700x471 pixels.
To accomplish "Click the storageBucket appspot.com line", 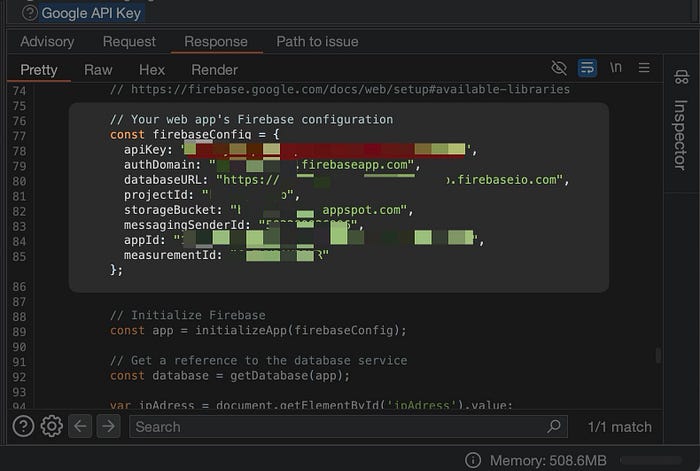I will point(269,210).
